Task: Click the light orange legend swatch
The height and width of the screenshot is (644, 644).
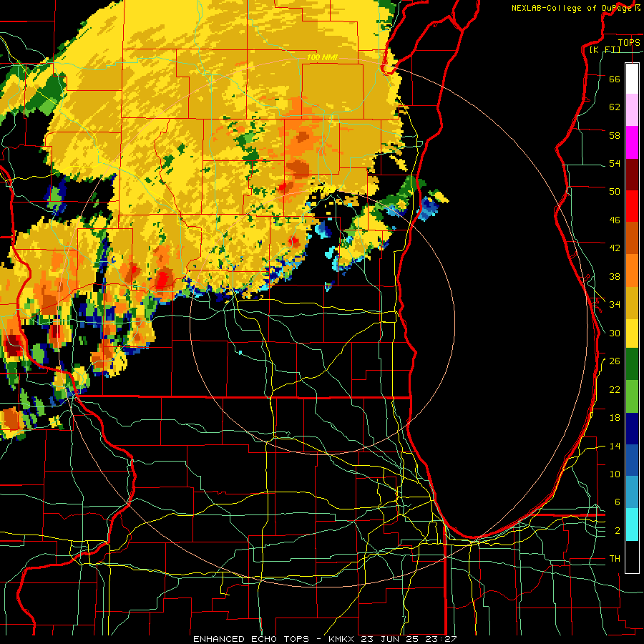Action: (x=632, y=270)
